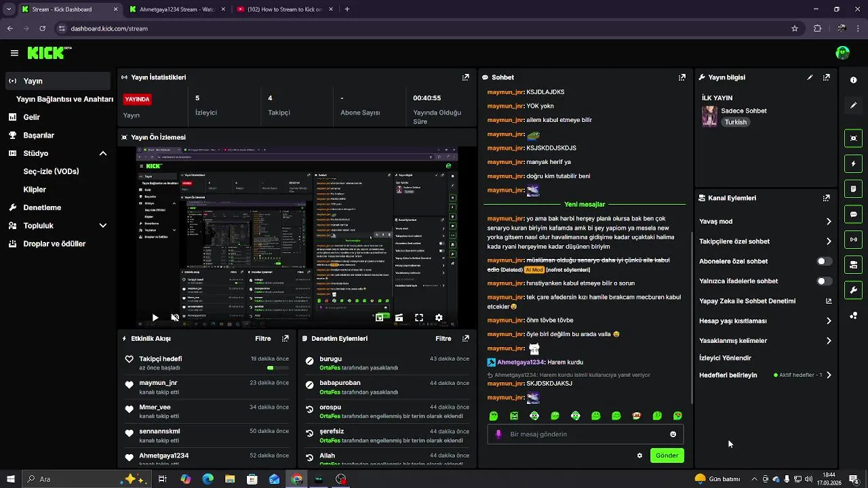The width and height of the screenshot is (868, 488).
Task: Toggle the channel actions widget in right sidebar
Action: tap(853, 264)
